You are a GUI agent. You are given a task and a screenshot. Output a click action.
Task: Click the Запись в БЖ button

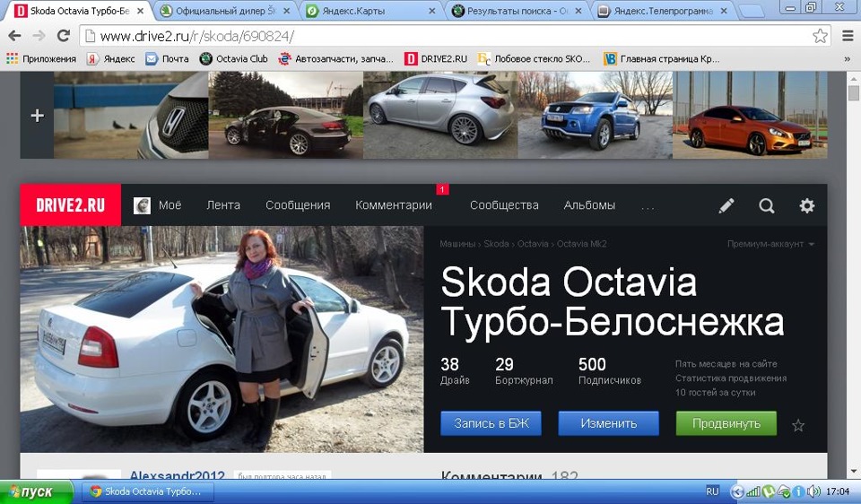point(491,423)
